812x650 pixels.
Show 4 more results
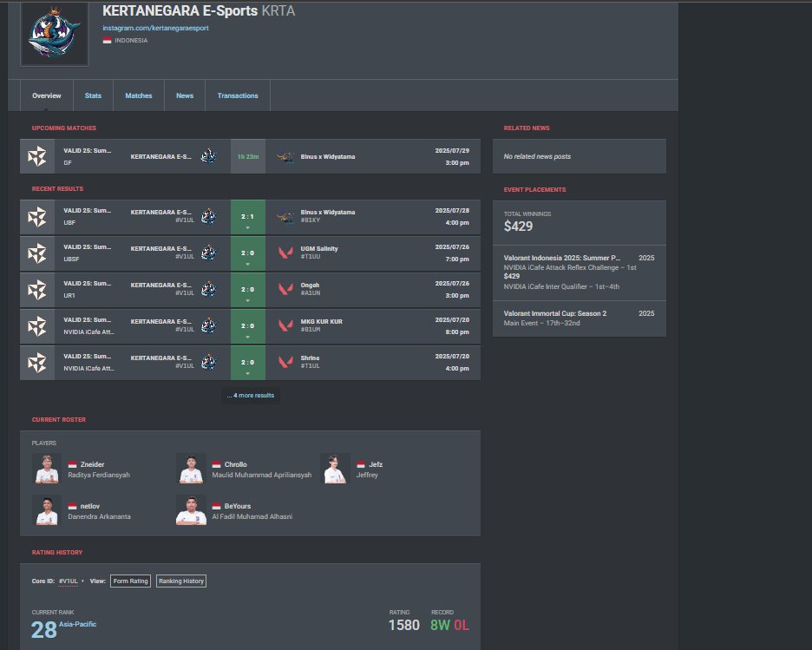pos(251,395)
